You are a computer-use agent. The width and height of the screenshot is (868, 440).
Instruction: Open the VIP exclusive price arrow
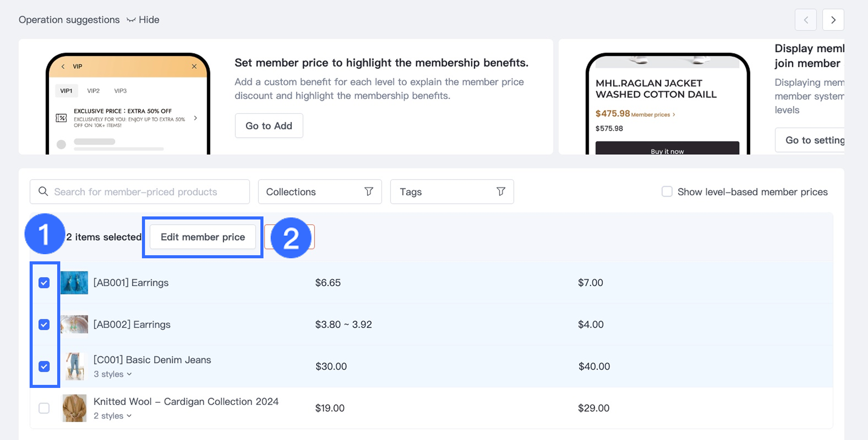[x=196, y=118]
